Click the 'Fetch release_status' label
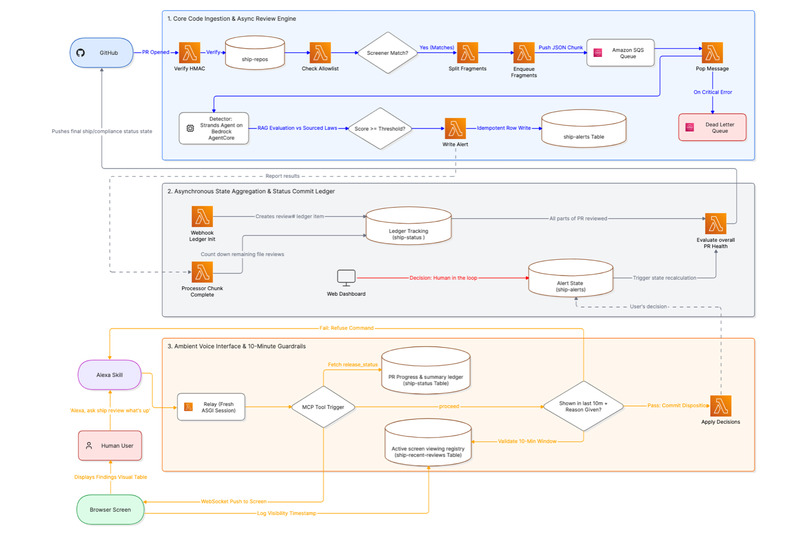The width and height of the screenshot is (806, 537). pyautogui.click(x=353, y=365)
